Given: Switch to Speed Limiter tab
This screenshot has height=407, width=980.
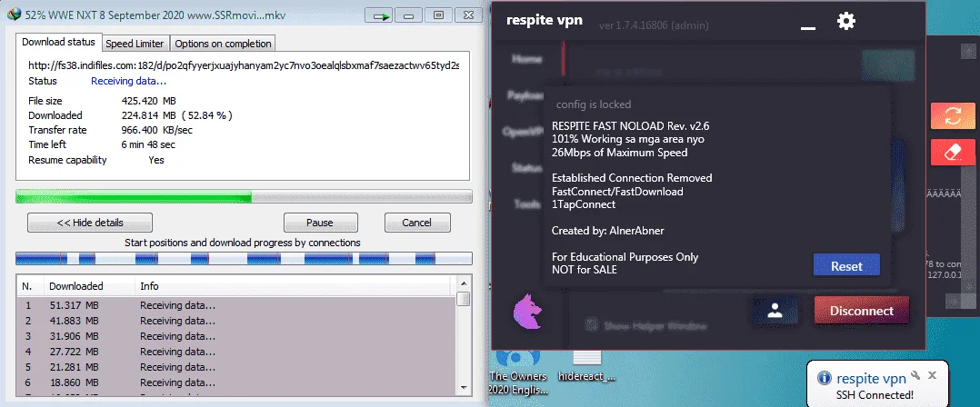Looking at the screenshot, I should [x=135, y=43].
